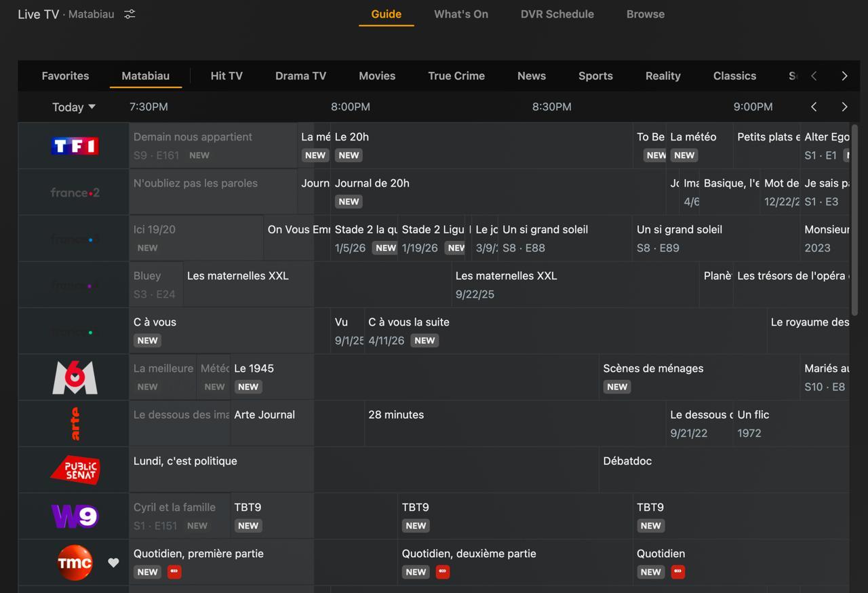
Task: Click the TF1 channel logo
Action: point(75,146)
